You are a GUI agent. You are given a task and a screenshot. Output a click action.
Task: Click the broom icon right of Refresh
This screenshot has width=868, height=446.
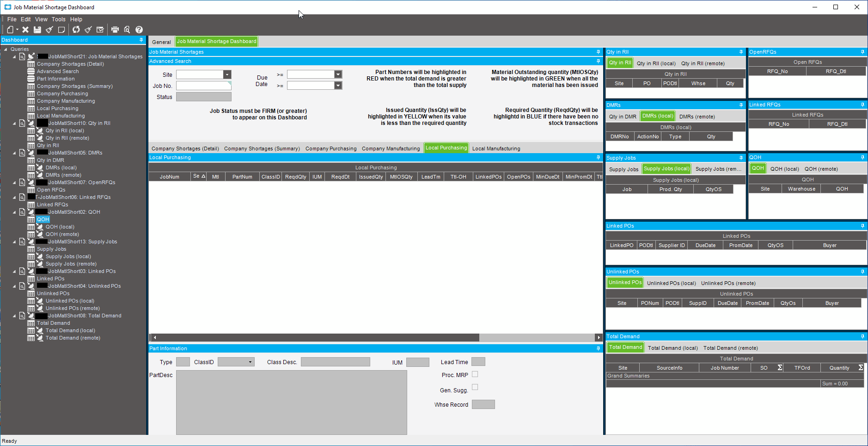[88, 30]
